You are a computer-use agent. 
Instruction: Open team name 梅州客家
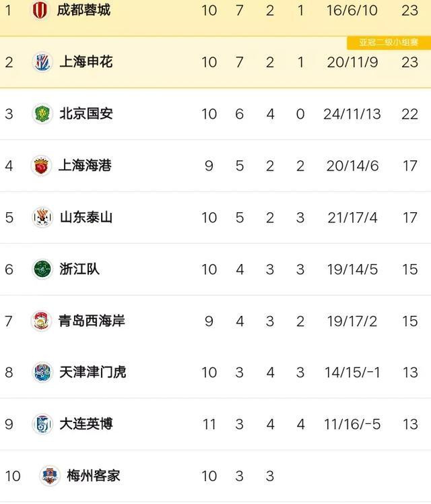pos(93,476)
